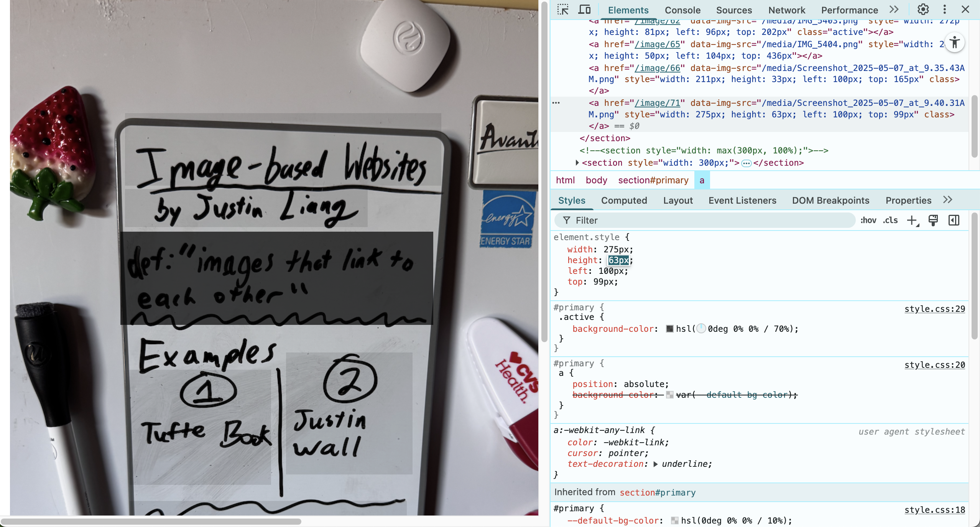This screenshot has width=980, height=527.
Task: Toggle the .cls class editor button
Action: click(890, 221)
